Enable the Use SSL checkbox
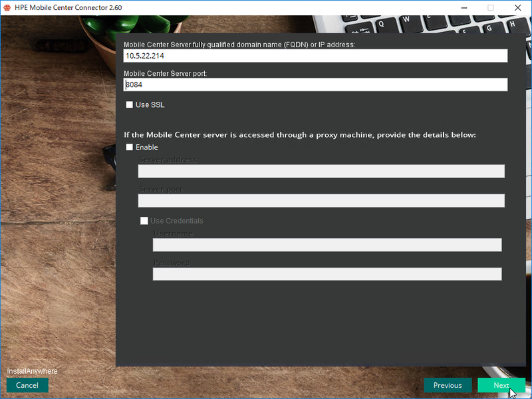Image resolution: width=532 pixels, height=399 pixels. [130, 105]
